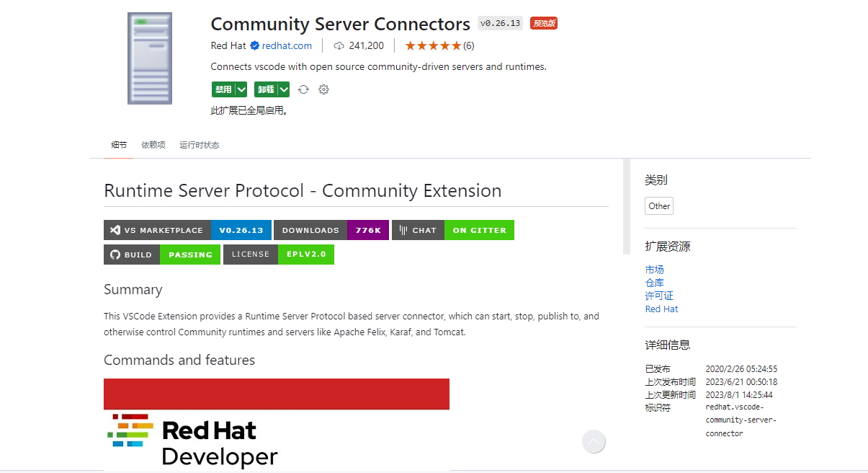Viewport: 868px width, 473px height.
Task: Click the extension sync/refresh icon
Action: point(303,89)
